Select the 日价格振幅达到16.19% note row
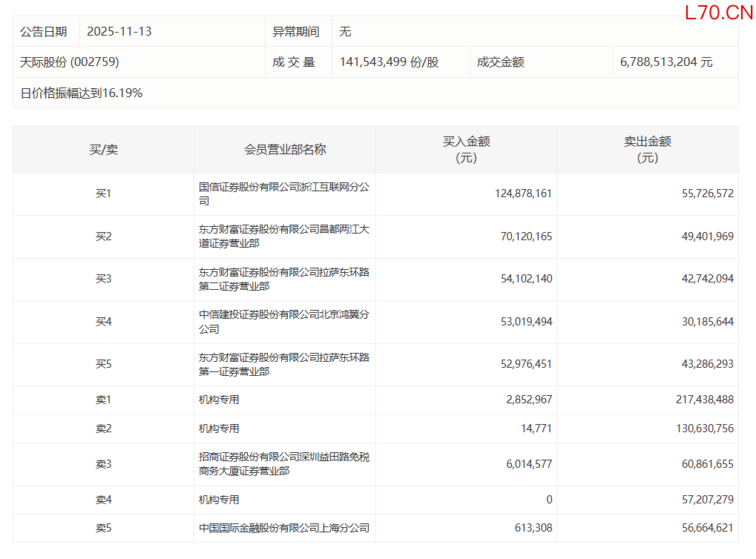This screenshot has height=559, width=756. pyautogui.click(x=81, y=93)
